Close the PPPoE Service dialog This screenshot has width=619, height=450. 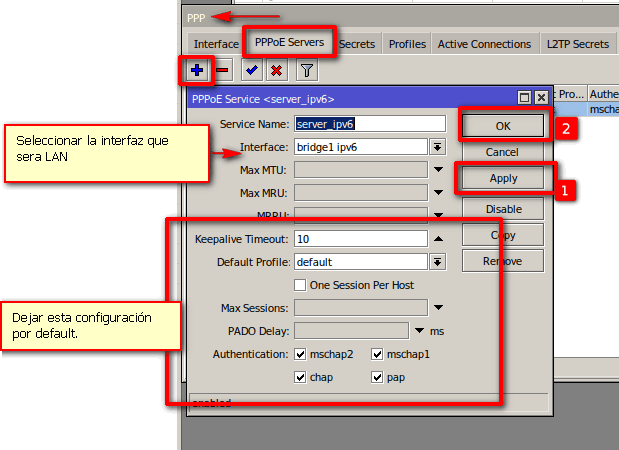[541, 98]
